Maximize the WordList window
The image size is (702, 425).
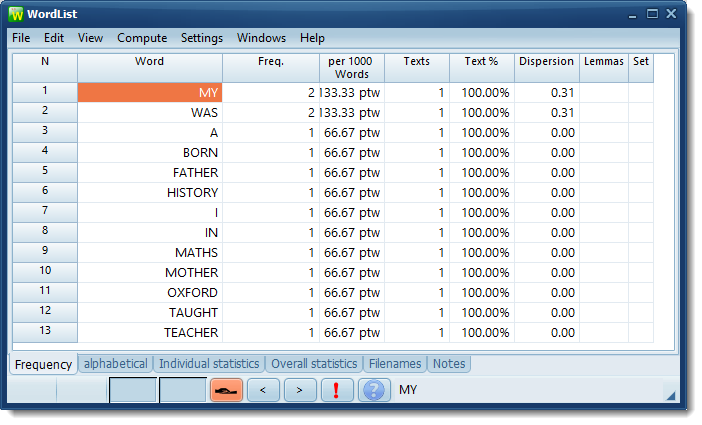652,14
